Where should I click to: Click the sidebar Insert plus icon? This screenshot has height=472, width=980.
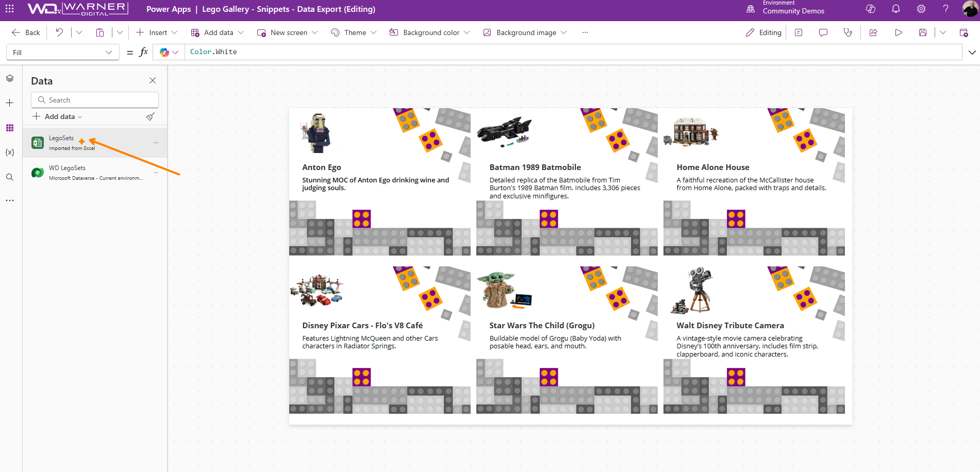10,103
